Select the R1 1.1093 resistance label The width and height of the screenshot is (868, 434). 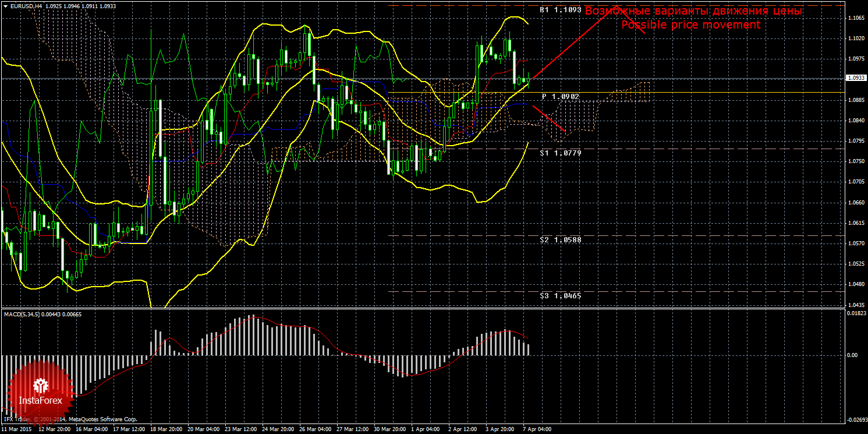click(x=560, y=10)
